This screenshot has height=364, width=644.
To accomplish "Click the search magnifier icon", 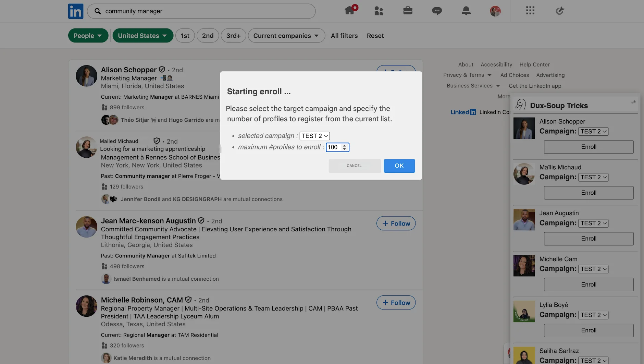I will click(98, 11).
